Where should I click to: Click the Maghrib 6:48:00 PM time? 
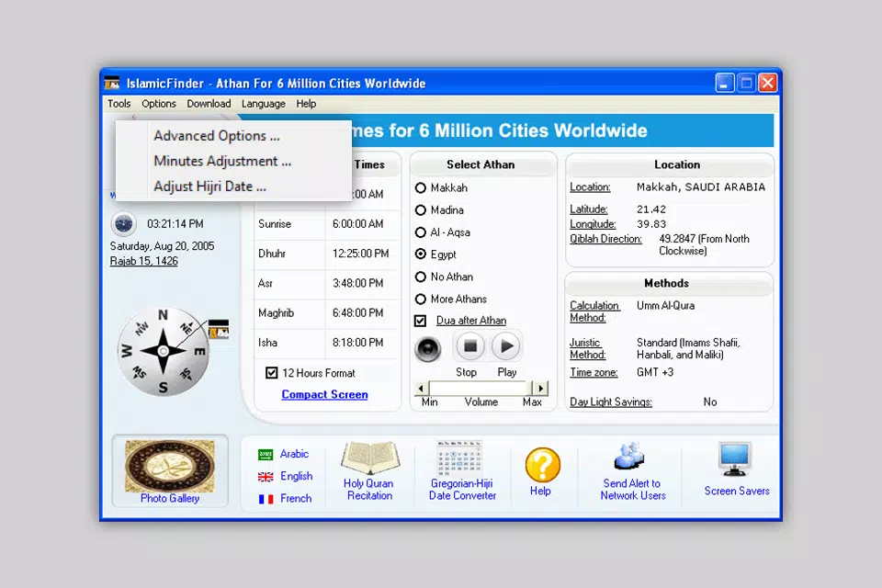(357, 313)
